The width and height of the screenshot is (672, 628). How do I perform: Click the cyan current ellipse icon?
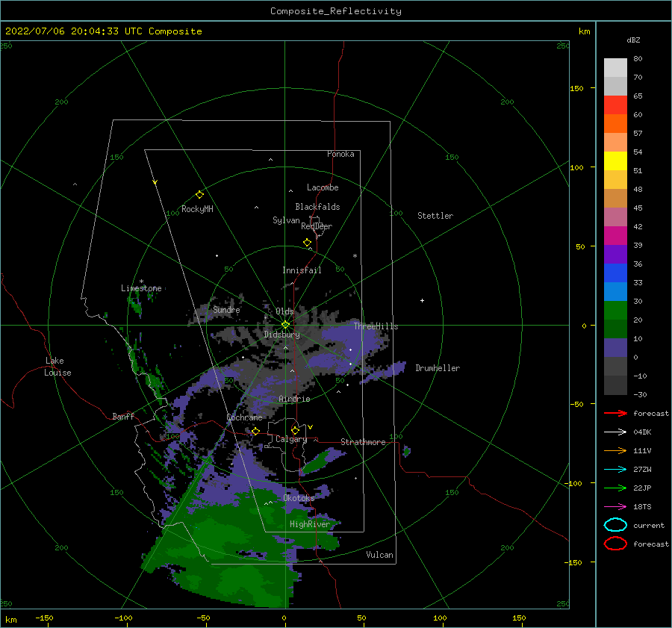click(x=615, y=525)
